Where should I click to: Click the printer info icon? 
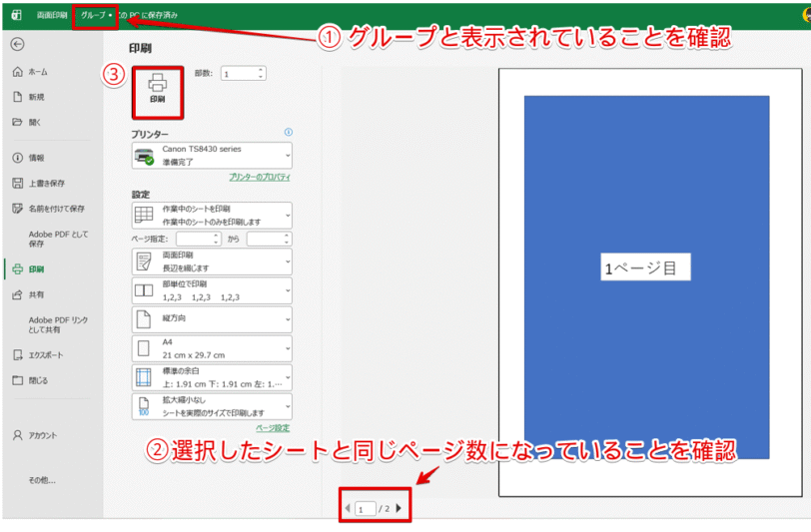(x=288, y=133)
